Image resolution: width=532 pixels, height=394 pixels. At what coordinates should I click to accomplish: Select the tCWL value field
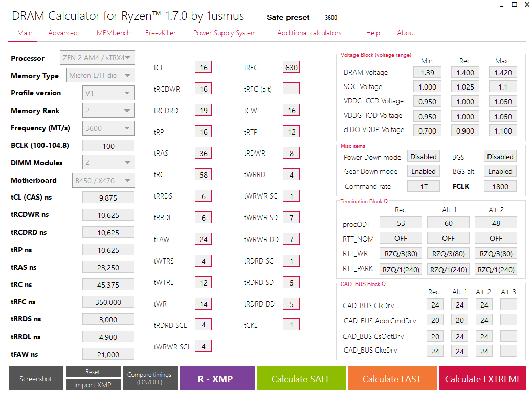pyautogui.click(x=292, y=111)
